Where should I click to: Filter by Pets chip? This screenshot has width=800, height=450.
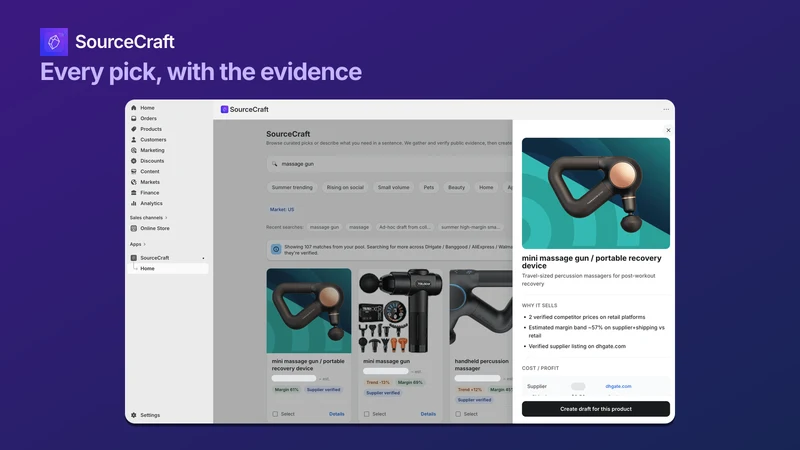click(x=429, y=187)
